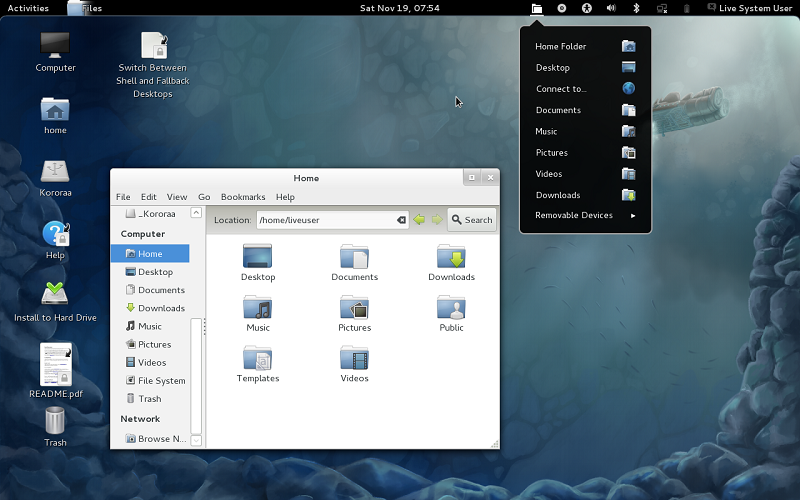
Task: Open the volume icon in top bar
Action: click(611, 8)
